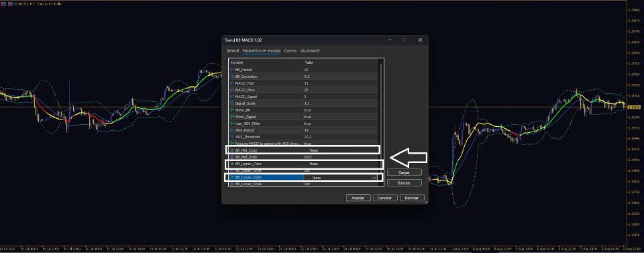Edit the Signal_Scale value 1.0
This screenshot has width=644, height=253.
(307, 103)
